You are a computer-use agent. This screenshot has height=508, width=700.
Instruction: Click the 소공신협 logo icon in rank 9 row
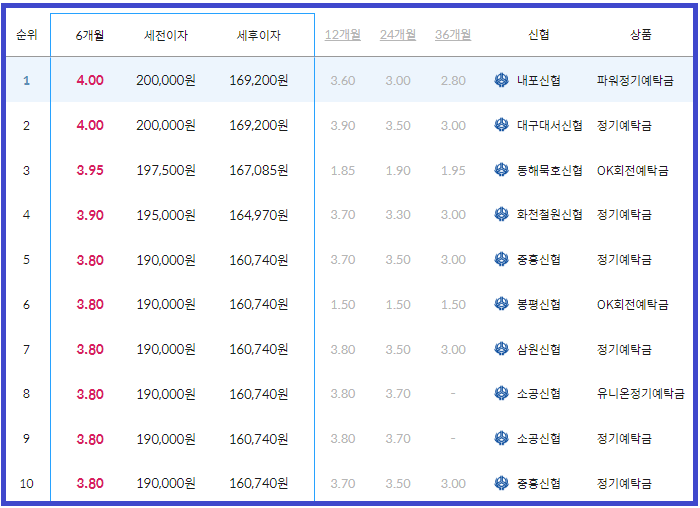pos(501,438)
